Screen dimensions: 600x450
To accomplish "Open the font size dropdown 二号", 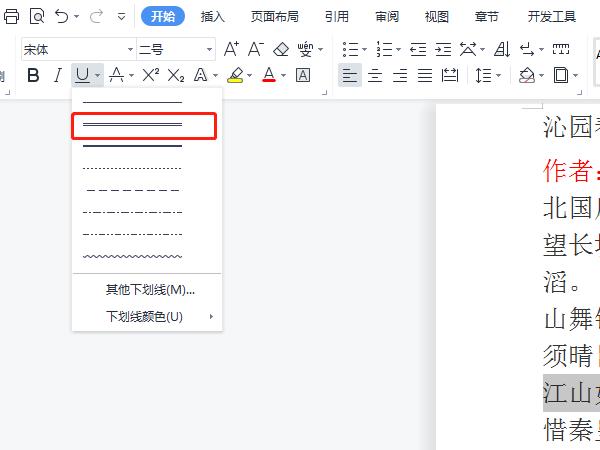I will (x=176, y=49).
